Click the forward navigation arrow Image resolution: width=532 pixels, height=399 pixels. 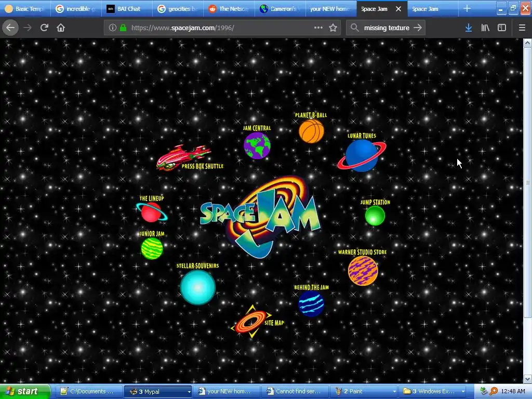click(x=28, y=28)
